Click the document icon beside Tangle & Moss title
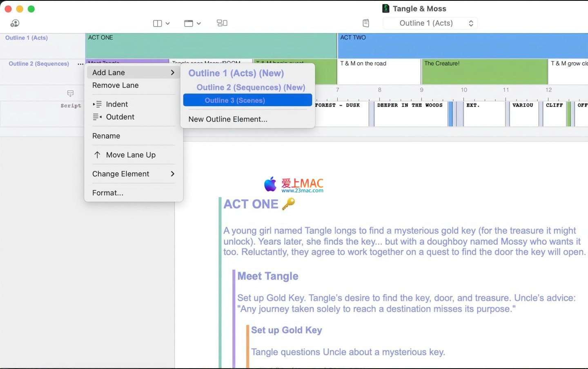588x369 pixels. 385,9
